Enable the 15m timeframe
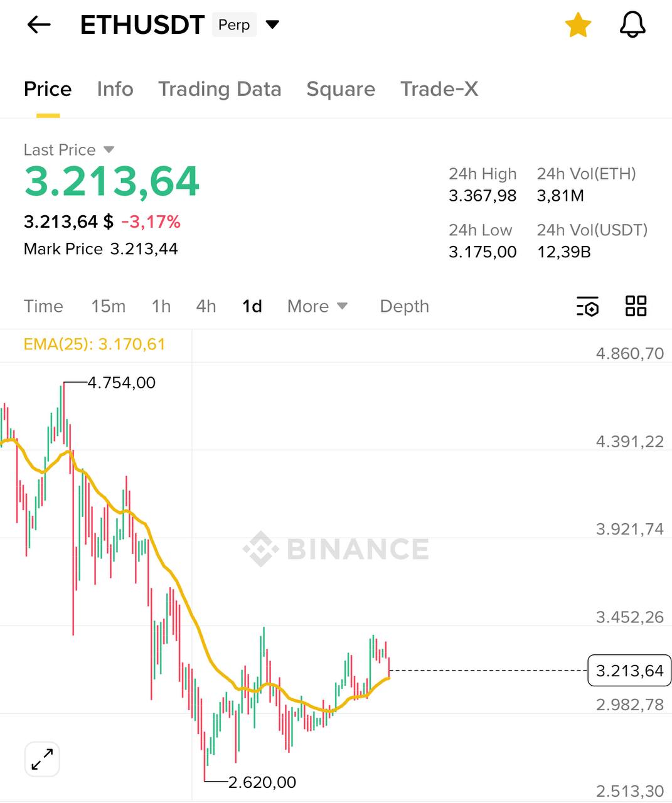Image resolution: width=672 pixels, height=803 pixels. click(108, 307)
